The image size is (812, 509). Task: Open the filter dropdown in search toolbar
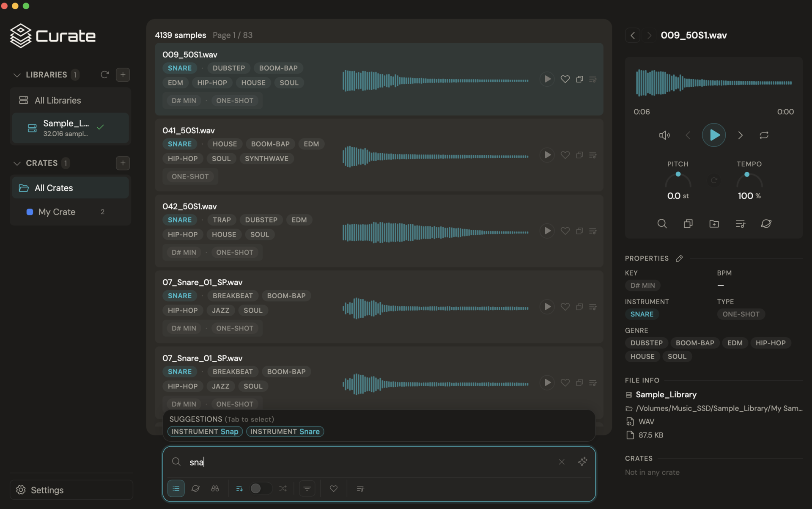pyautogui.click(x=307, y=488)
